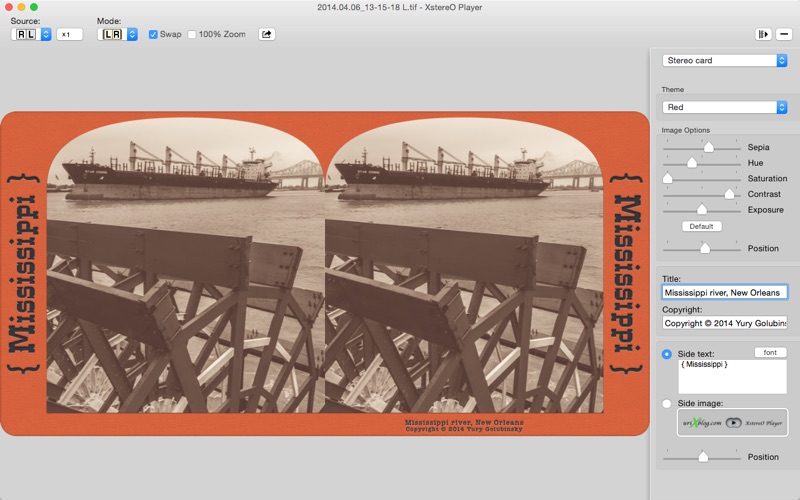Click the Contrast slider handle

(x=729, y=194)
